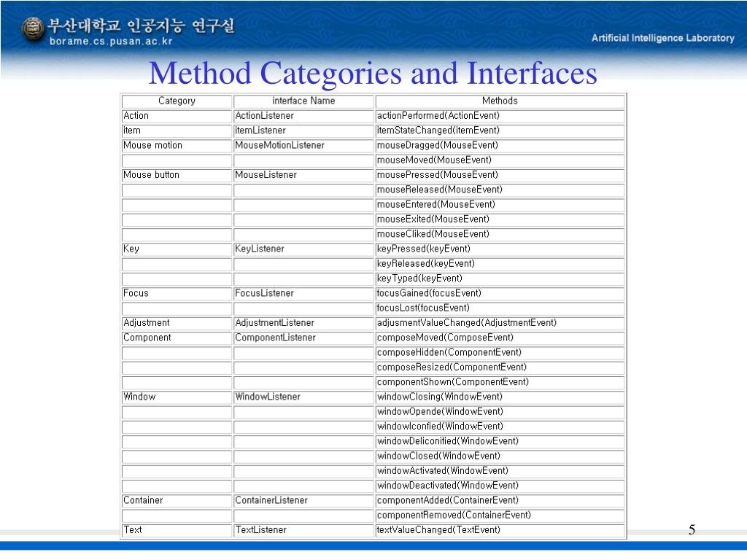Select the Window category cell
Screen dimensions: 747x560
(x=177, y=397)
